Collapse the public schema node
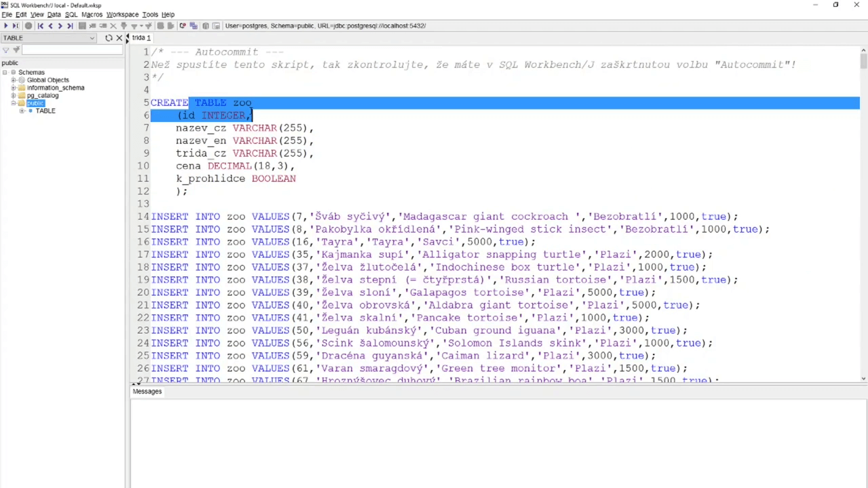The height and width of the screenshot is (488, 868). click(13, 104)
